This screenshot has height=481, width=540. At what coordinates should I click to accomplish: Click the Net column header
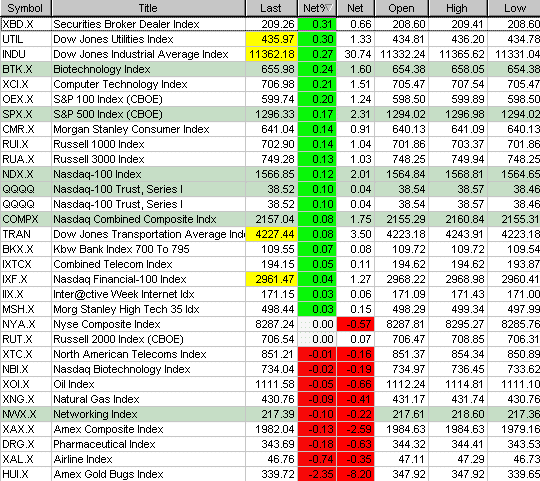tap(355, 8)
